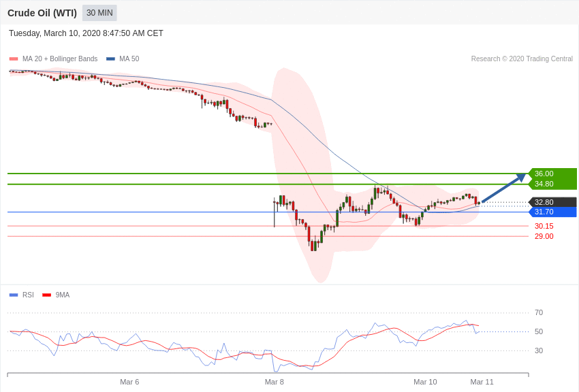Click the MA 50 legend label

129,59
